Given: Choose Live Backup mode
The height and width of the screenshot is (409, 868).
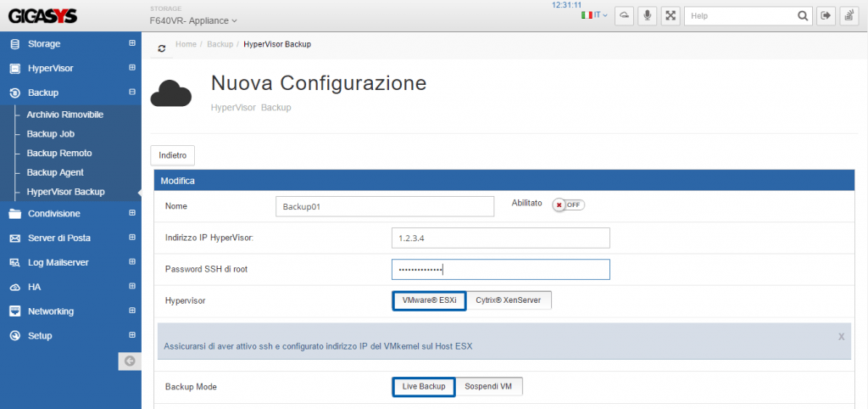Looking at the screenshot, I should (424, 387).
